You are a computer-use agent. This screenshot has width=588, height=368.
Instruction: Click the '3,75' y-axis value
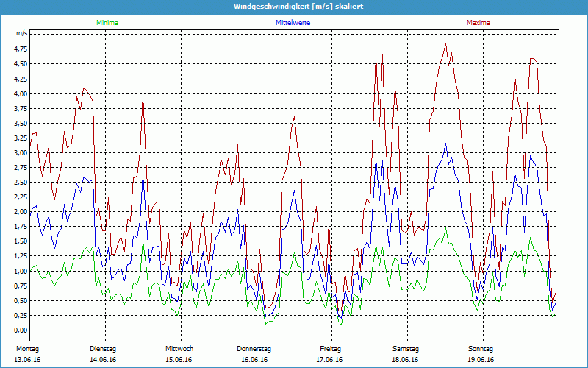[21, 108]
